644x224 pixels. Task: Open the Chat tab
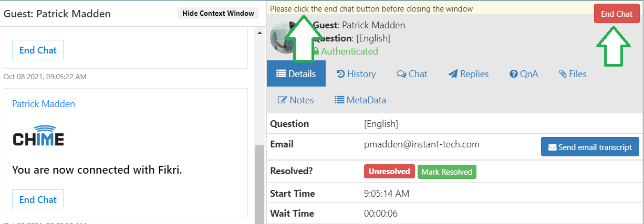point(412,74)
